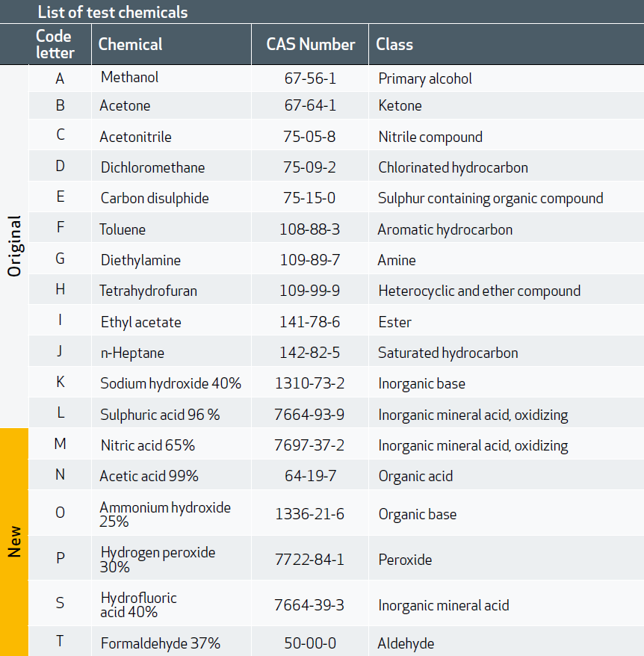Click the 'Chemical' column header
The height and width of the screenshot is (656, 644).
pyautogui.click(x=130, y=44)
